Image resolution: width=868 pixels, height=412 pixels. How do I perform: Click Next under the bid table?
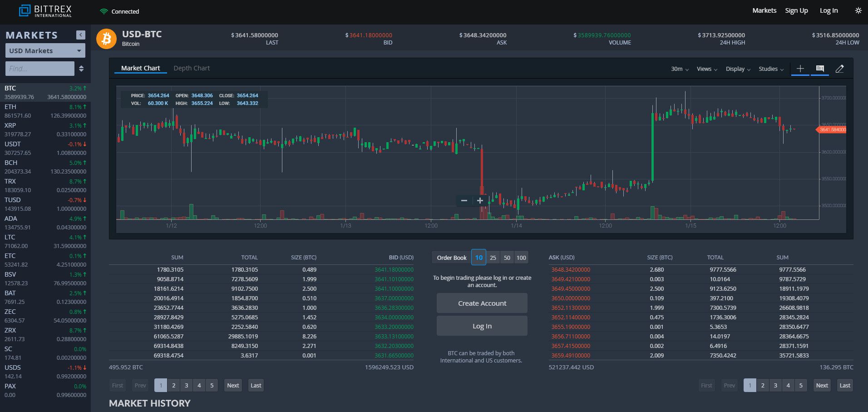(233, 385)
